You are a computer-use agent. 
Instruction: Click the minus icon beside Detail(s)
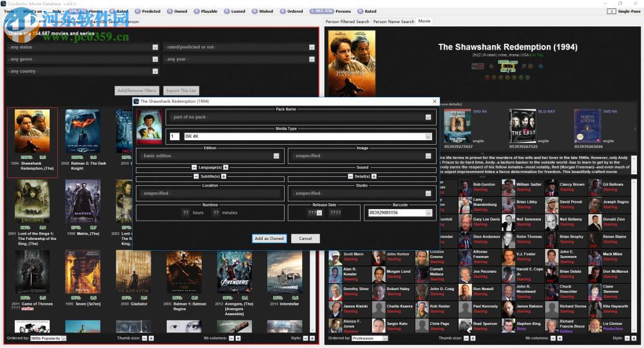350,176
